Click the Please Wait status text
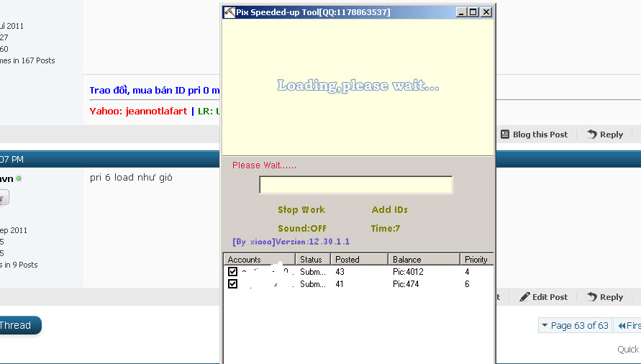Screen dimensions: 641x364 (x=264, y=165)
